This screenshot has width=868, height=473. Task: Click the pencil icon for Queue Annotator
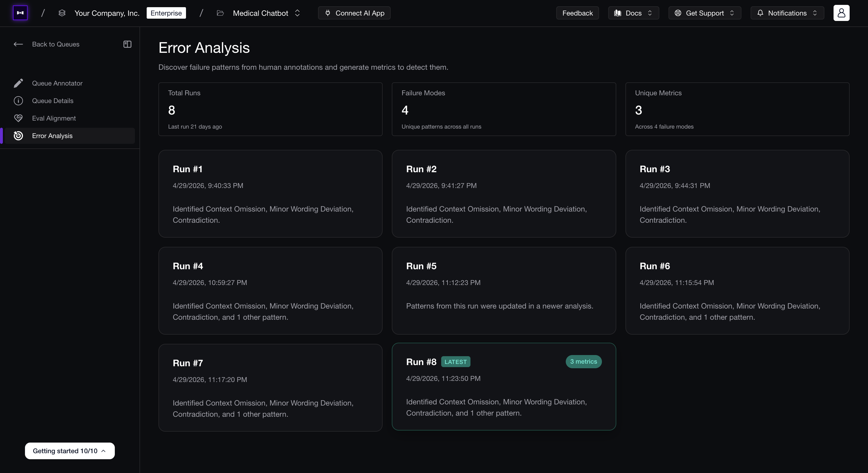pyautogui.click(x=18, y=83)
